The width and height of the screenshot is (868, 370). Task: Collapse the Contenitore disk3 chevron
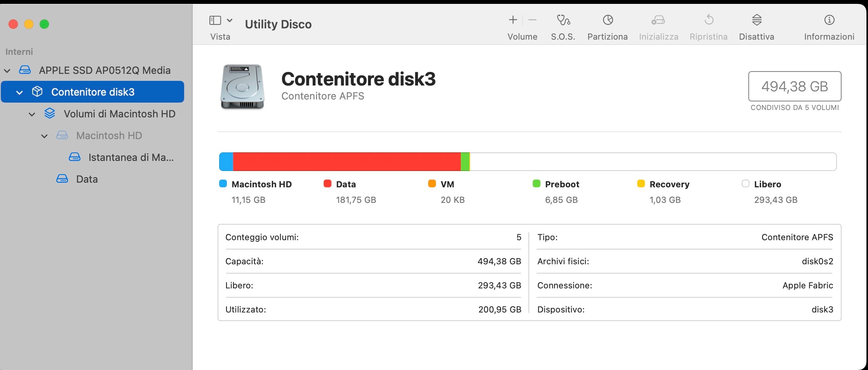19,92
